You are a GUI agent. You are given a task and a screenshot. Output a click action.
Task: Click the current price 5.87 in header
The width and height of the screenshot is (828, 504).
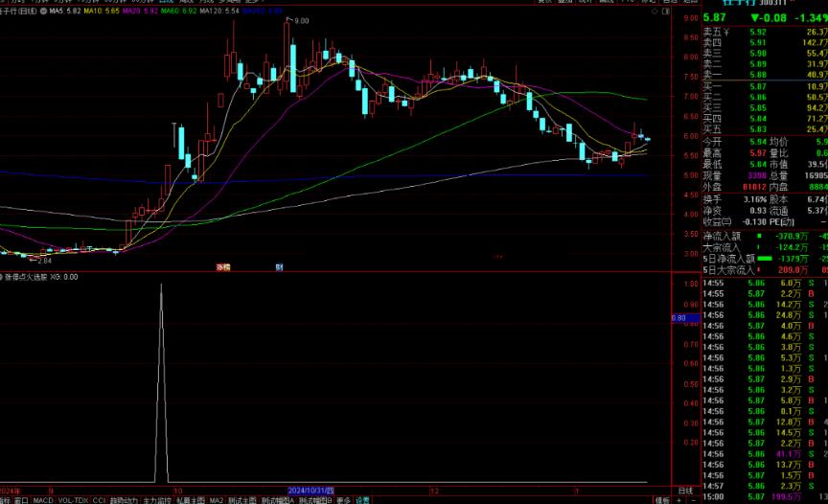point(715,18)
